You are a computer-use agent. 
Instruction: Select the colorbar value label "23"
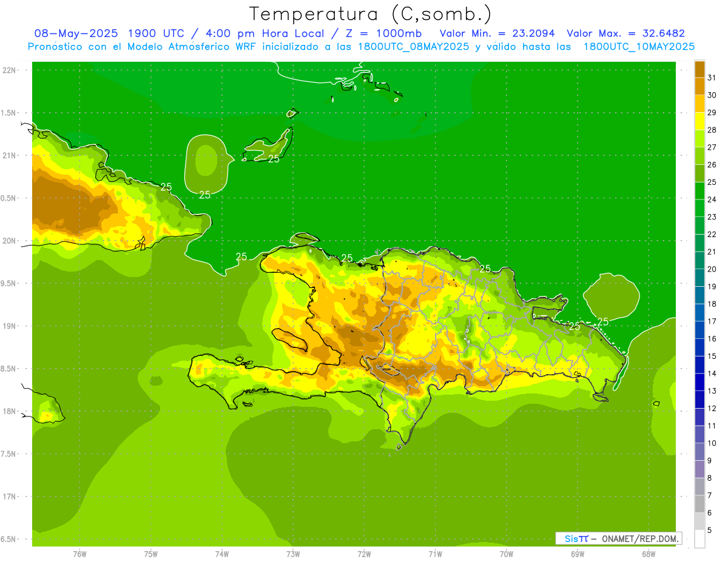pyautogui.click(x=712, y=217)
